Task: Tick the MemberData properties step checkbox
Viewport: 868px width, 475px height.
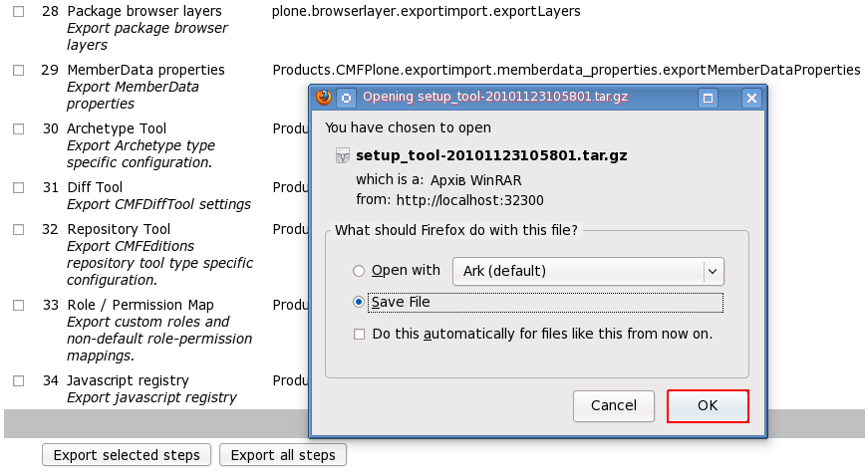Action: [x=19, y=71]
